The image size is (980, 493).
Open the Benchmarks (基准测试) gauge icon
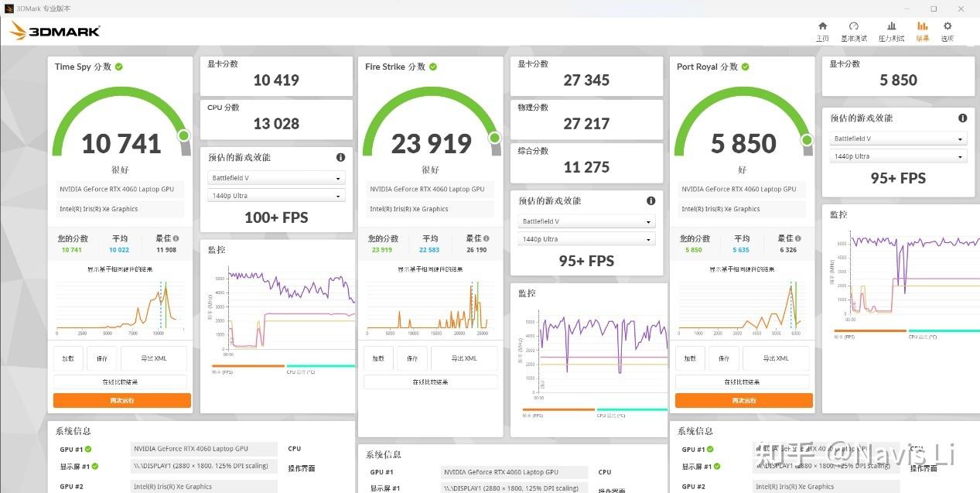point(854,26)
